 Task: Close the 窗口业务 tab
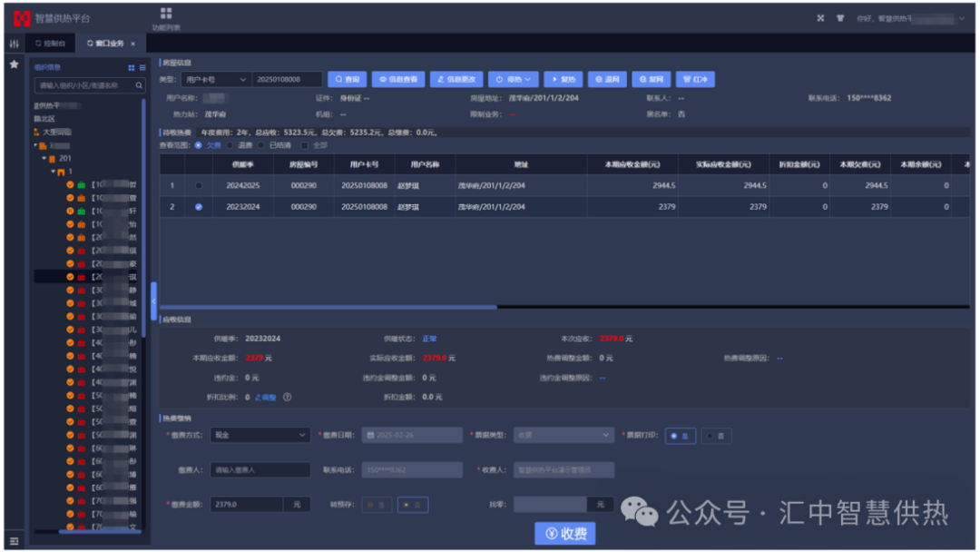coord(133,44)
